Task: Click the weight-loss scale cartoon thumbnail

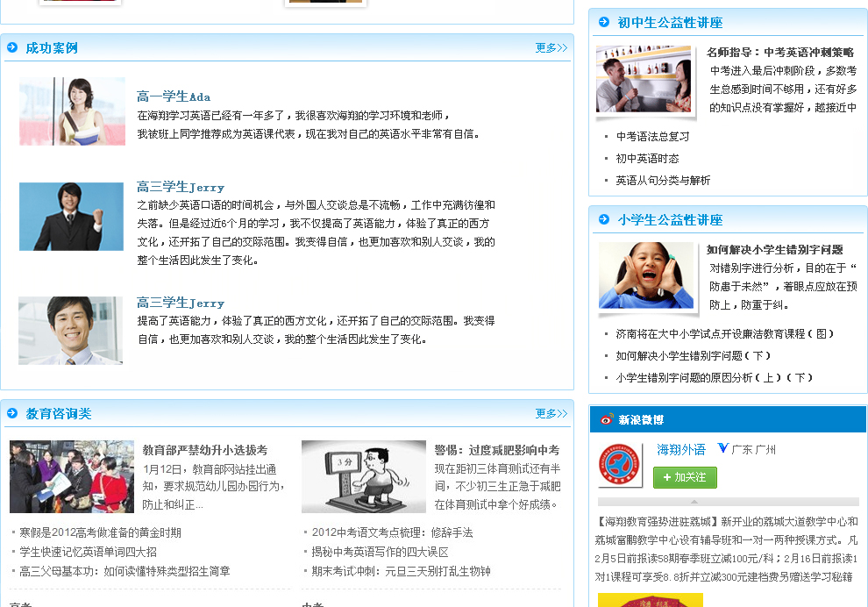Action: pos(363,476)
